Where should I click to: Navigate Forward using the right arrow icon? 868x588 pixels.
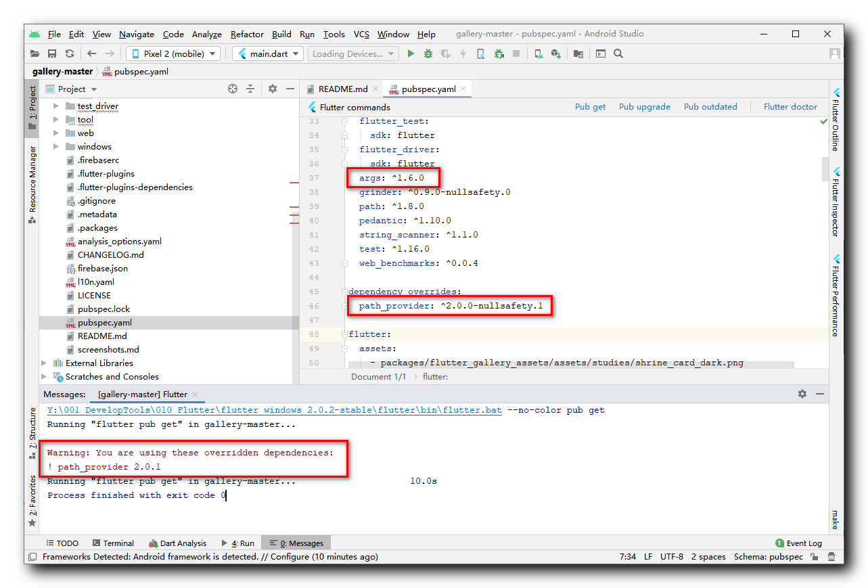(x=110, y=53)
